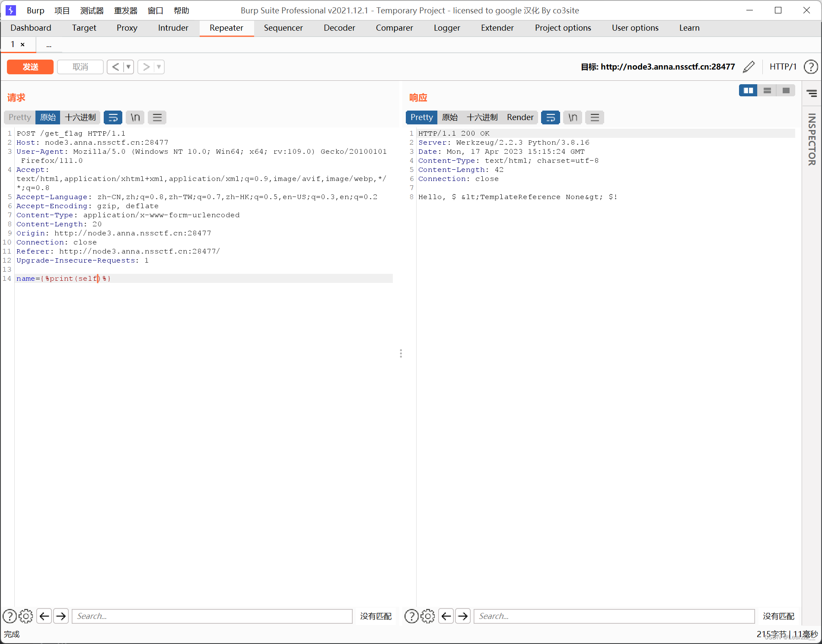Click the pencil icon to edit target URL

pyautogui.click(x=749, y=67)
